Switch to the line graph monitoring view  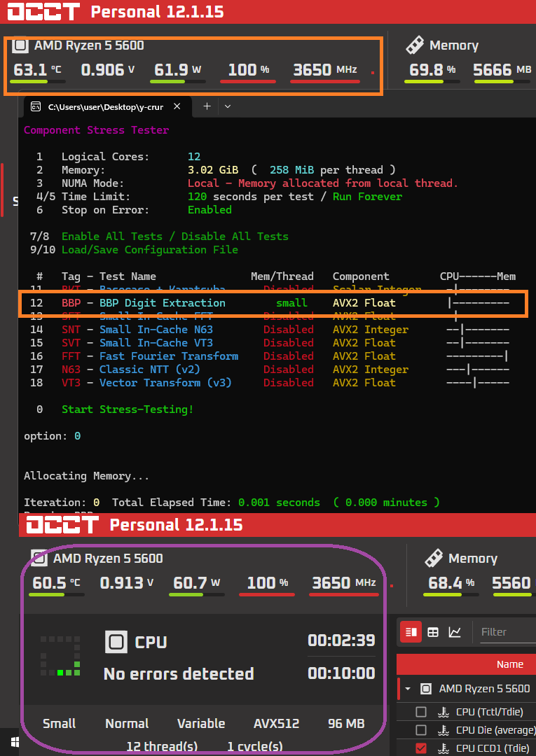click(x=455, y=632)
